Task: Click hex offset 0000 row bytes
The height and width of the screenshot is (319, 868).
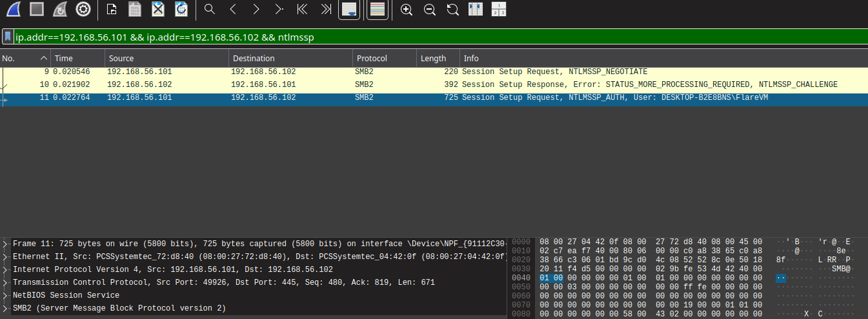Action: 651,242
